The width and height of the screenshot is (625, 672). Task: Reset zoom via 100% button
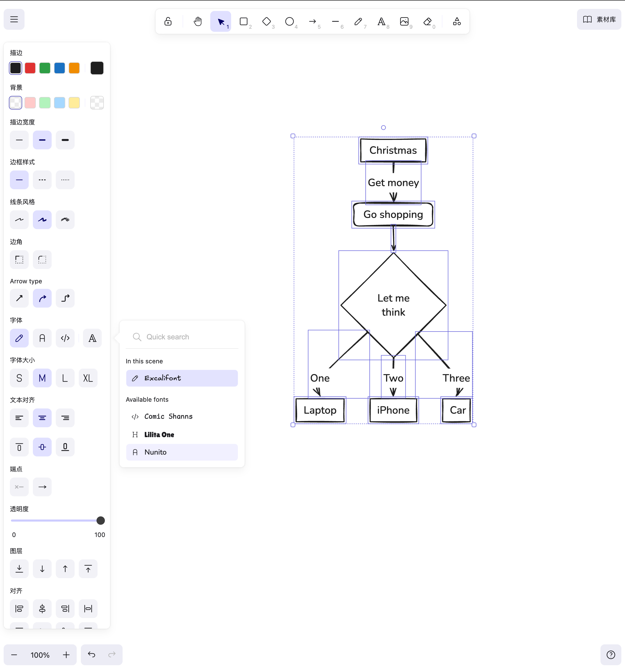click(40, 655)
